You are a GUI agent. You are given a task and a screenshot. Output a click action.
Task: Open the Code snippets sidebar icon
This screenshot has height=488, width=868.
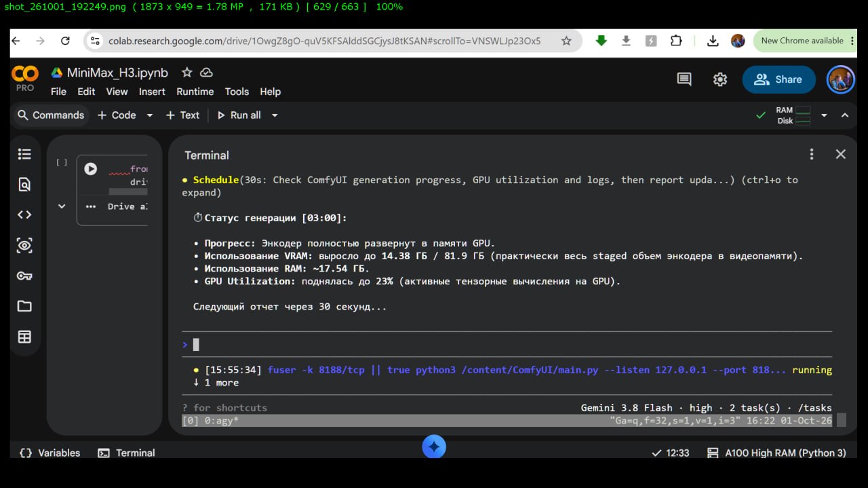pyautogui.click(x=24, y=214)
